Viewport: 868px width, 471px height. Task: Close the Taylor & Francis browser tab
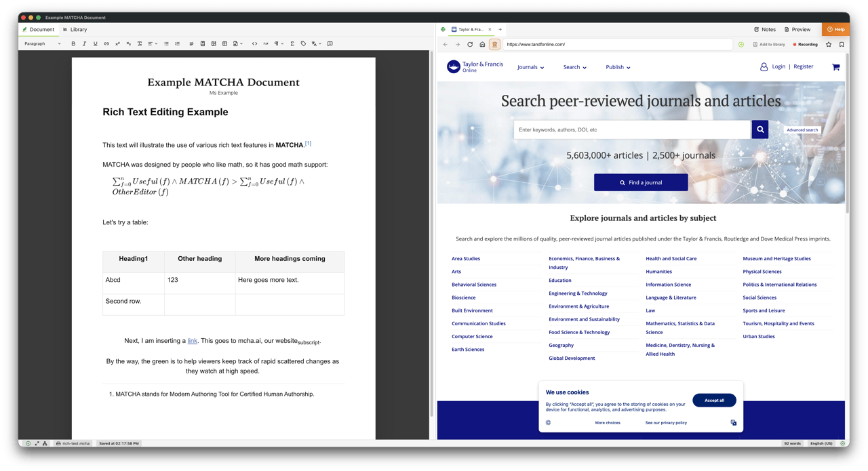click(x=490, y=29)
